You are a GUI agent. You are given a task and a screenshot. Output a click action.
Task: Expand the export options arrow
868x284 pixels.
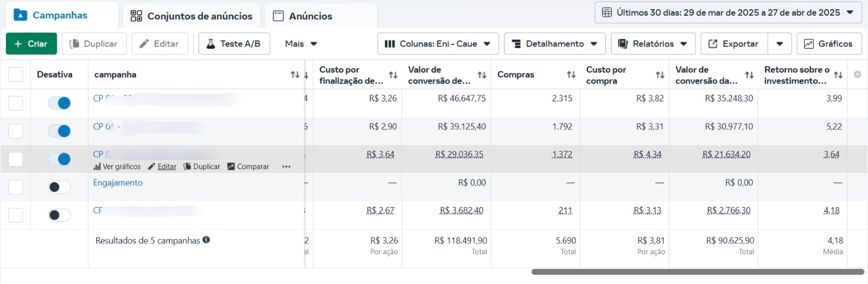(780, 44)
